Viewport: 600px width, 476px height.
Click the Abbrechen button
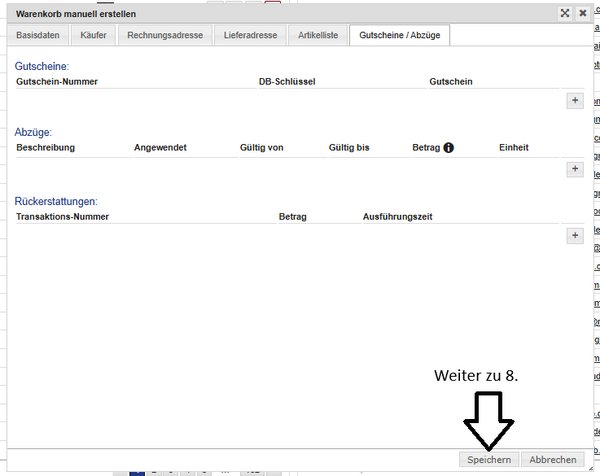click(x=553, y=460)
